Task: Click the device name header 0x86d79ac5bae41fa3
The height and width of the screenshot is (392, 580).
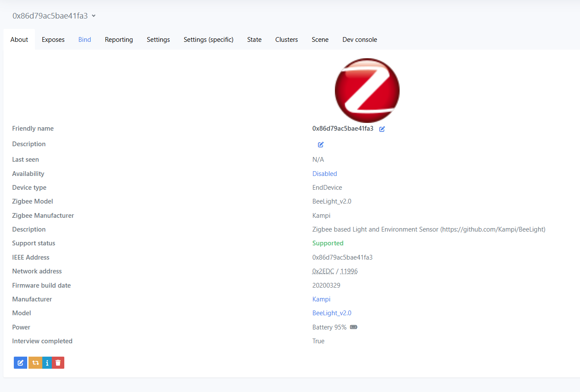Action: (x=50, y=16)
